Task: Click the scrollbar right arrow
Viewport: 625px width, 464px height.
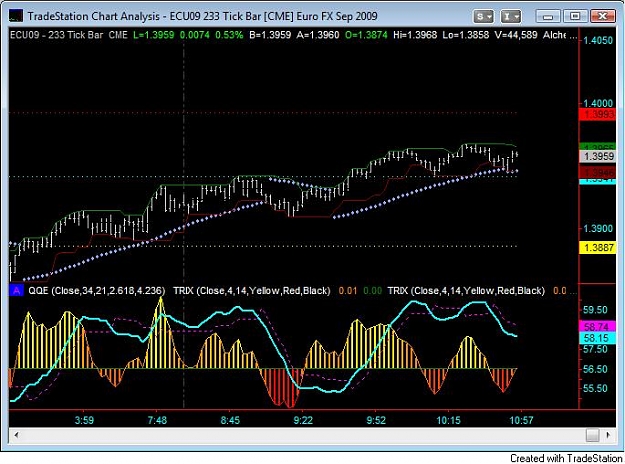Action: (x=608, y=435)
